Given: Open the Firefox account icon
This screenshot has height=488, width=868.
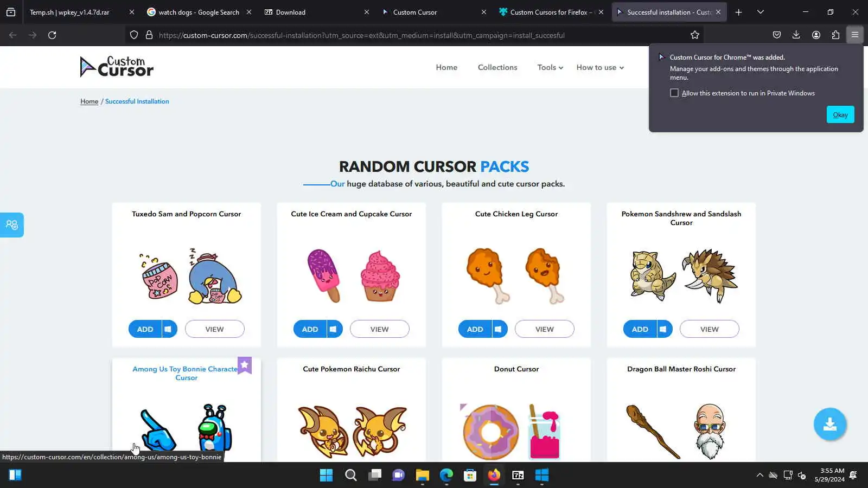Looking at the screenshot, I should [816, 35].
